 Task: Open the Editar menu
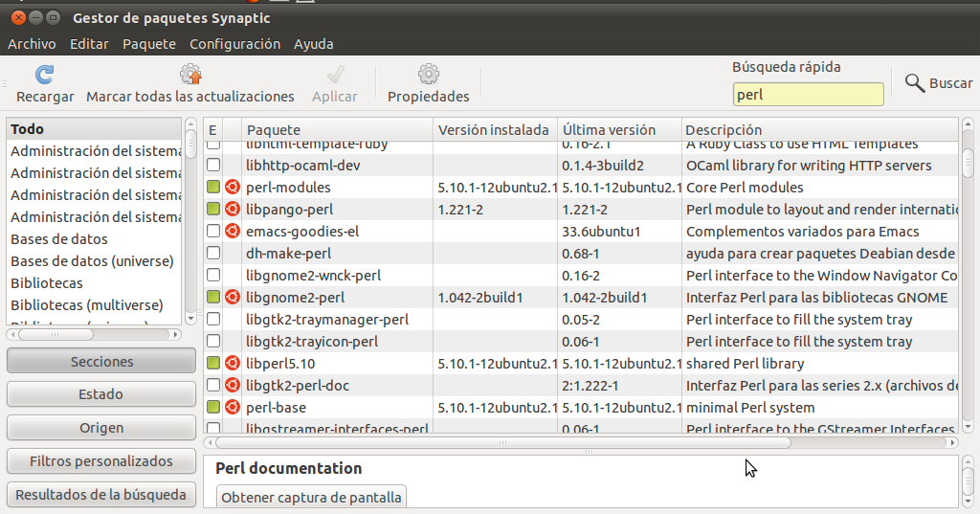[89, 44]
